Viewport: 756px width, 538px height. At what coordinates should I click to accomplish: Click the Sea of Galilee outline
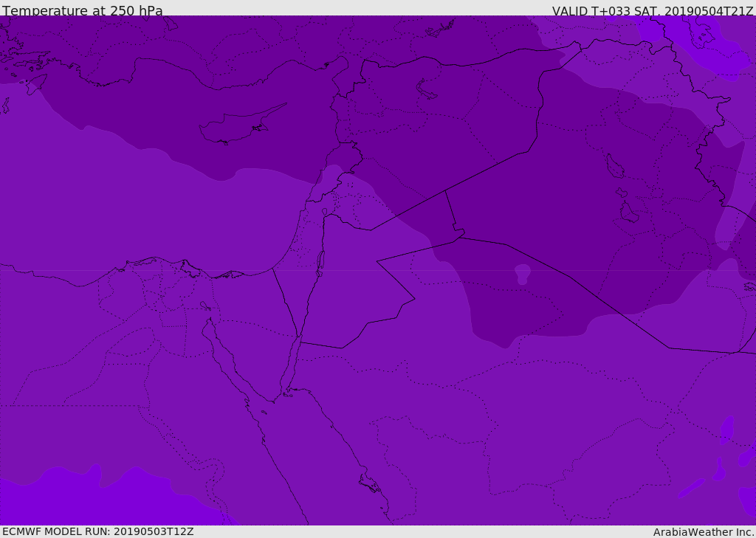click(x=324, y=212)
